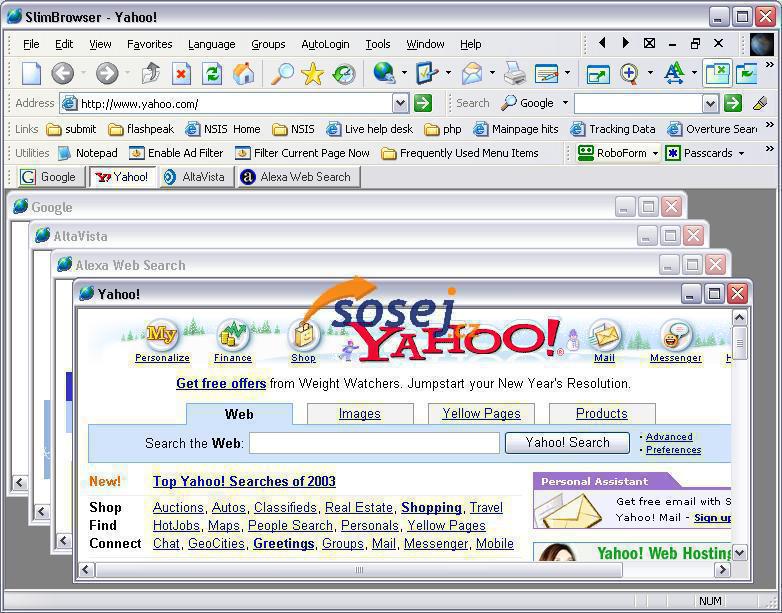The height and width of the screenshot is (613, 782).
Task: Open the Mail envelope toolbar icon
Action: pyautogui.click(x=472, y=73)
